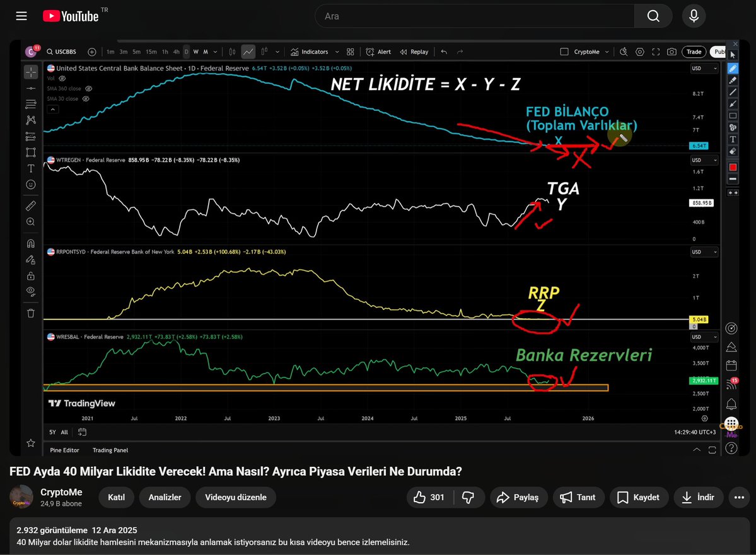Pick the measure ruler tool
This screenshot has height=555, width=756.
[30, 205]
